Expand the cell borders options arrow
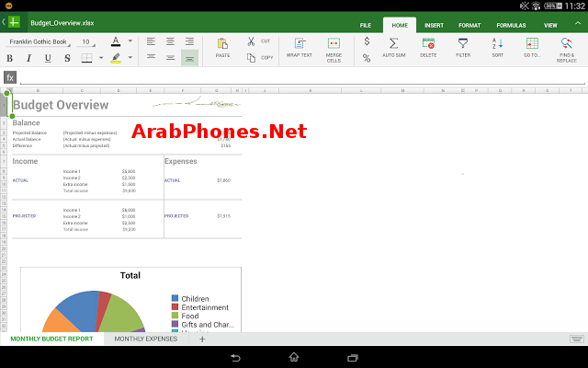Image resolution: width=588 pixels, height=368 pixels. 101,58
